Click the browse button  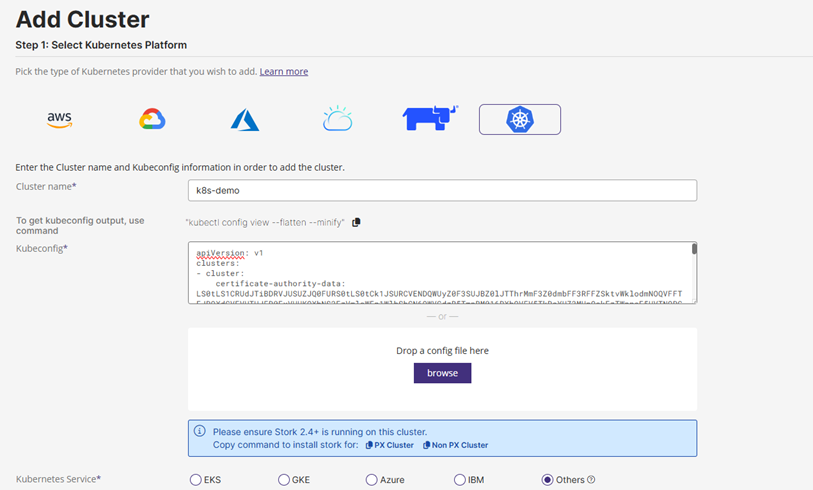click(x=442, y=373)
